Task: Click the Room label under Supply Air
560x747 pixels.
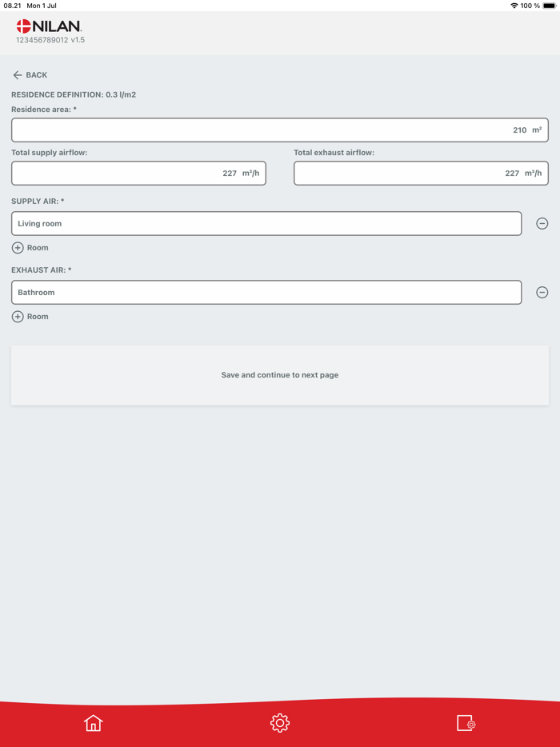Action: [36, 248]
